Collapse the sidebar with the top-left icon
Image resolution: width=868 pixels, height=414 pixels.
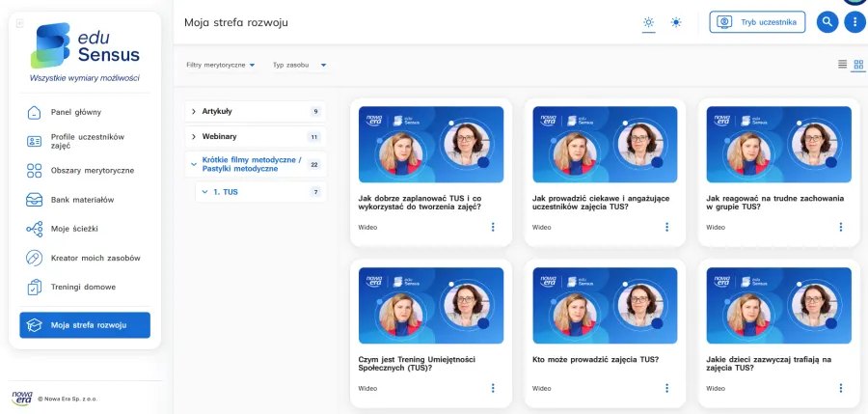(x=20, y=23)
